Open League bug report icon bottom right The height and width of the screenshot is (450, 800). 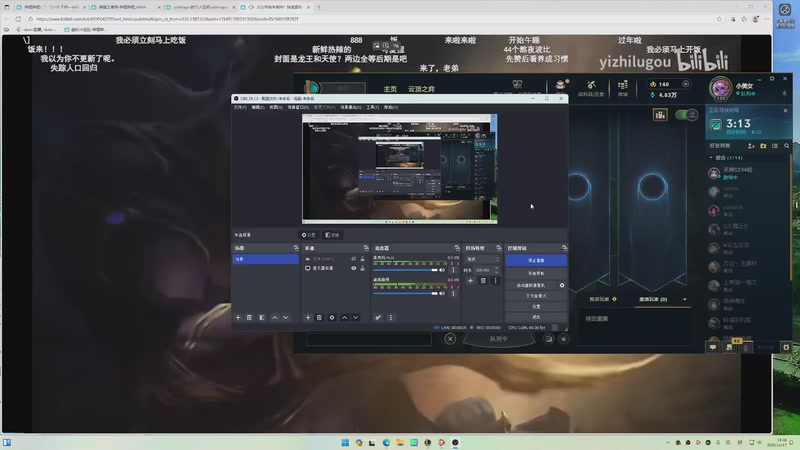pyautogui.click(x=786, y=347)
